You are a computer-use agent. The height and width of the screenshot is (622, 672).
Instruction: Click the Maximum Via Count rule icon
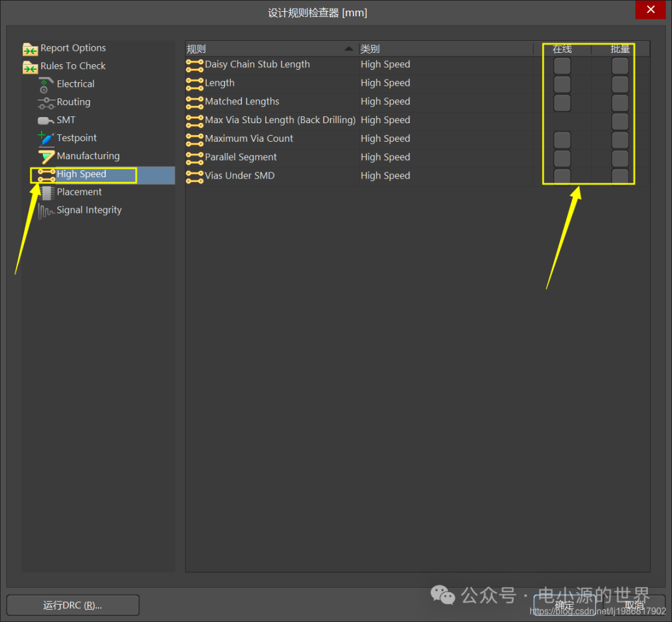[195, 140]
